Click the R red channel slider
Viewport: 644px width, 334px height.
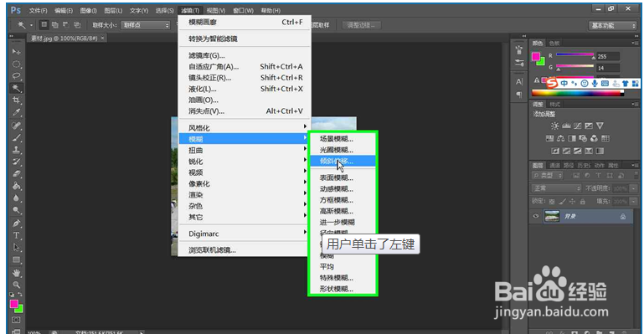(574, 55)
